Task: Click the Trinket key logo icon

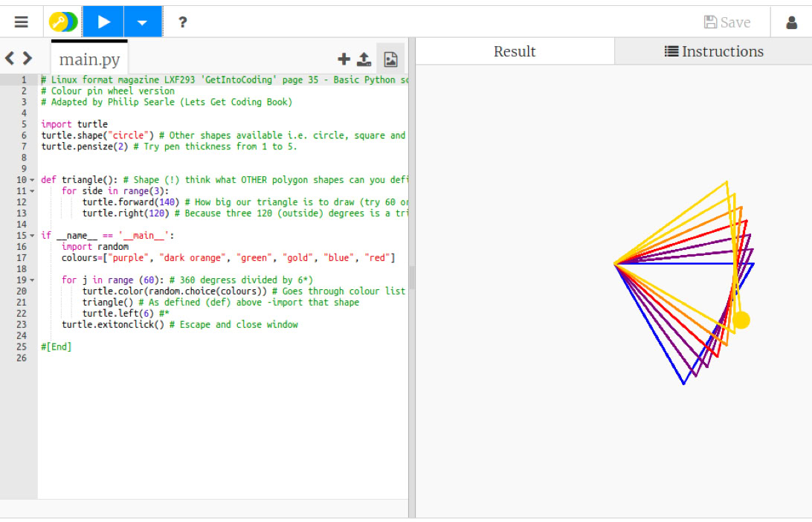Action: point(63,22)
